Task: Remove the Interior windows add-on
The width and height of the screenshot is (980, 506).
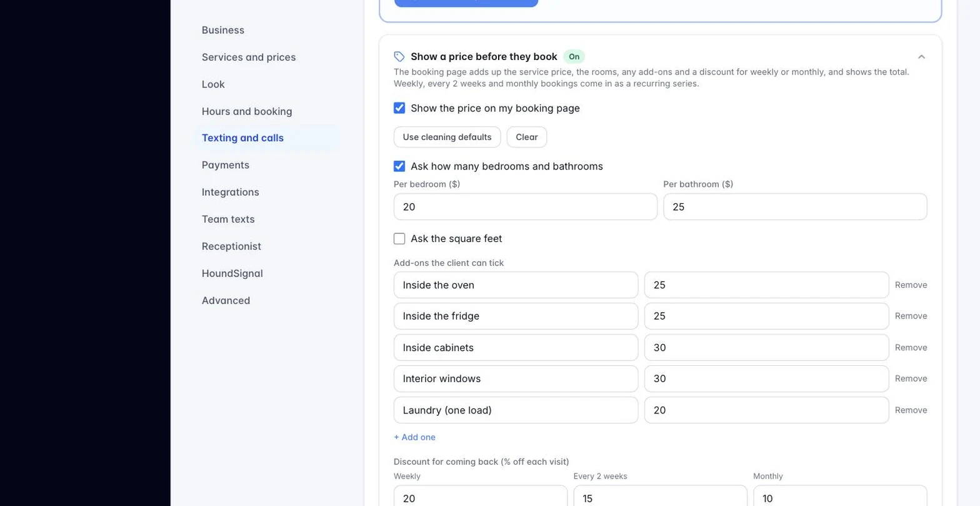Action: 911,379
